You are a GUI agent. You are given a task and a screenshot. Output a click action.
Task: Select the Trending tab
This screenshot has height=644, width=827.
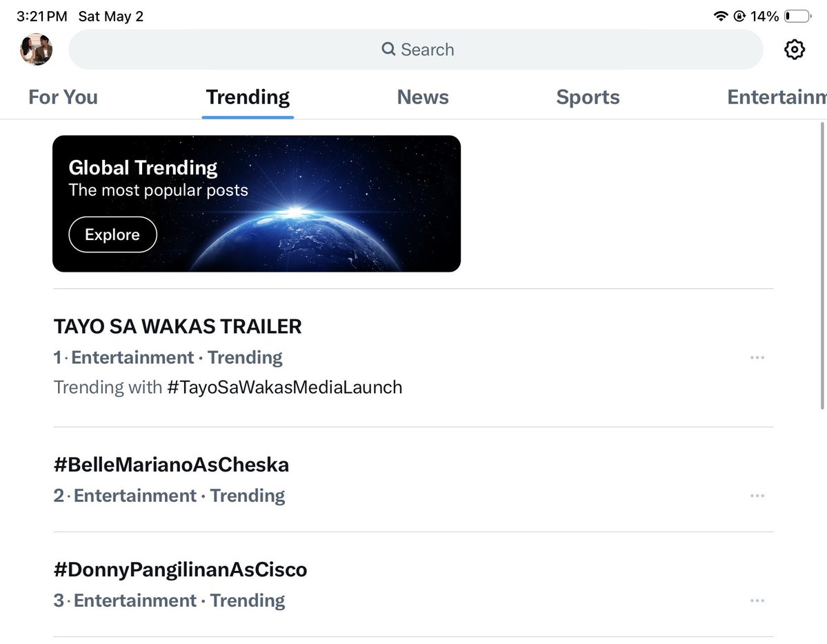248,97
